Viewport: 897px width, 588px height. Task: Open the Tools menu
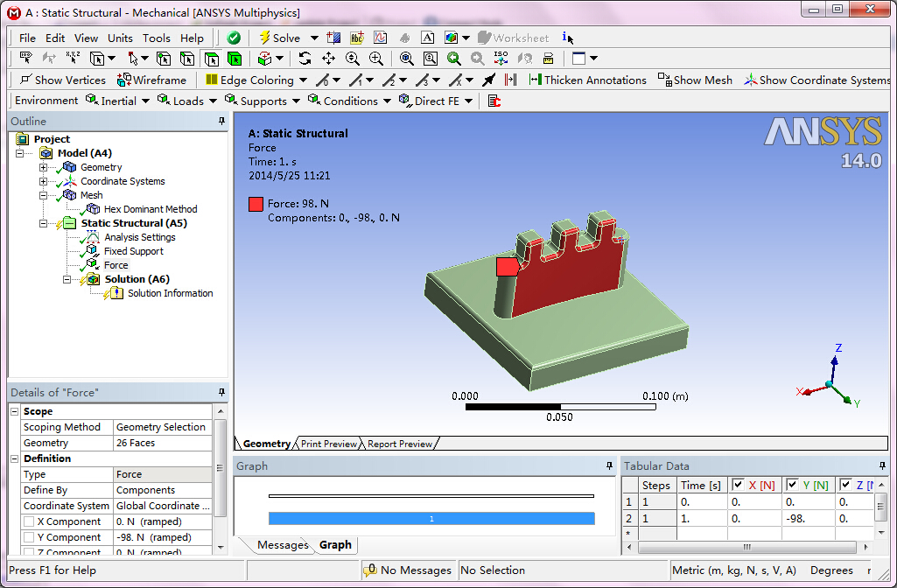pos(156,38)
